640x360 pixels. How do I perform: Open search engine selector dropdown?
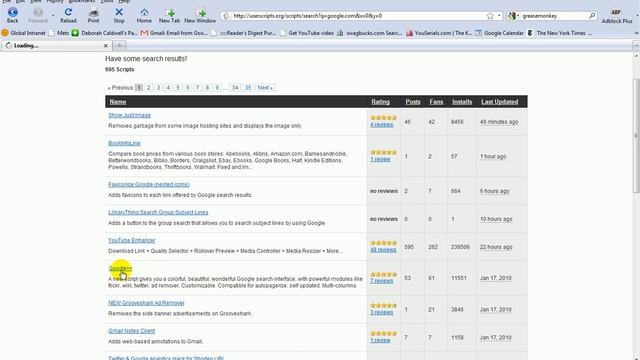513,16
